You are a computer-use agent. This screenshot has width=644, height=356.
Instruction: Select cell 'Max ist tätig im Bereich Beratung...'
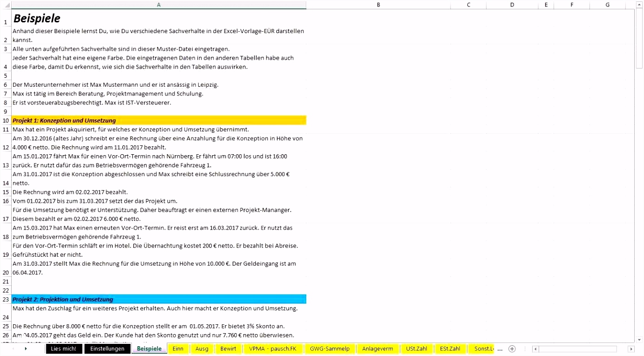(x=159, y=94)
